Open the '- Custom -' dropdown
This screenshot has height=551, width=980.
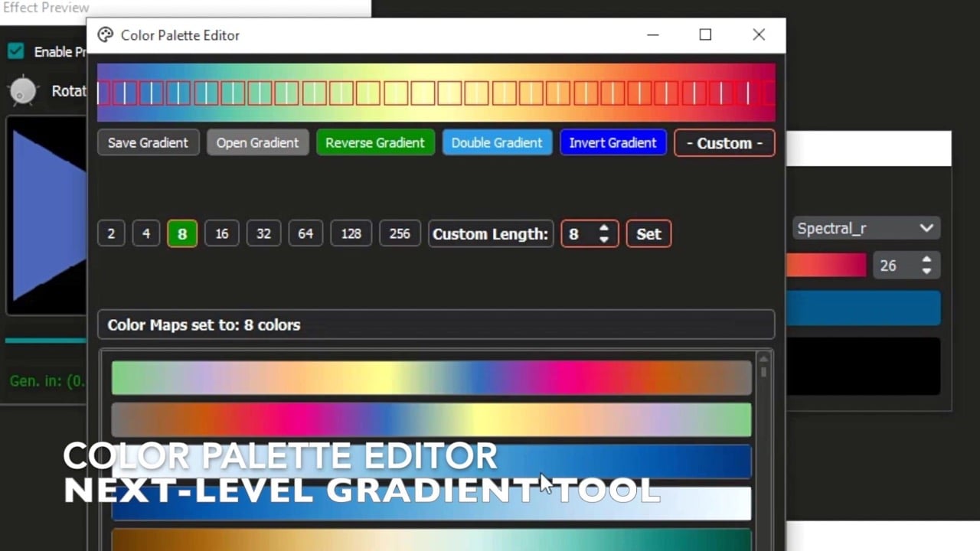724,143
